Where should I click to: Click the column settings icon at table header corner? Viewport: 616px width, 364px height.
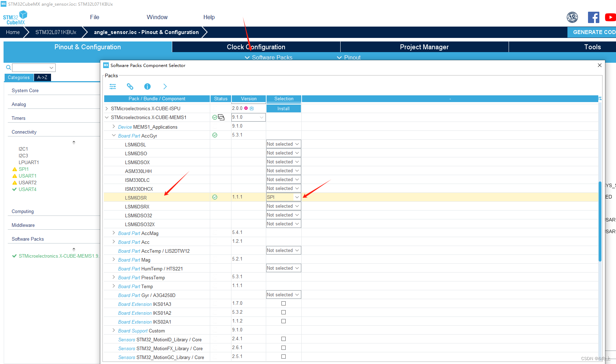[600, 99]
